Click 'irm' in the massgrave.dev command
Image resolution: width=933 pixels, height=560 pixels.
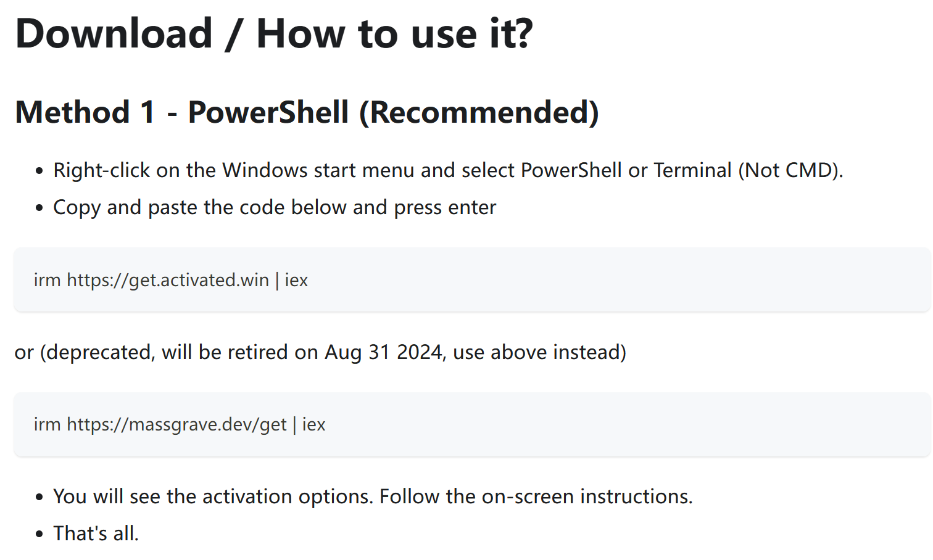(x=47, y=424)
